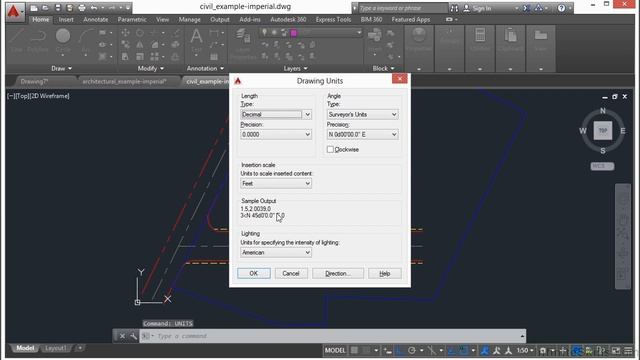Expand the Layers panel flyout
The height and width of the screenshot is (360, 640).
295,68
